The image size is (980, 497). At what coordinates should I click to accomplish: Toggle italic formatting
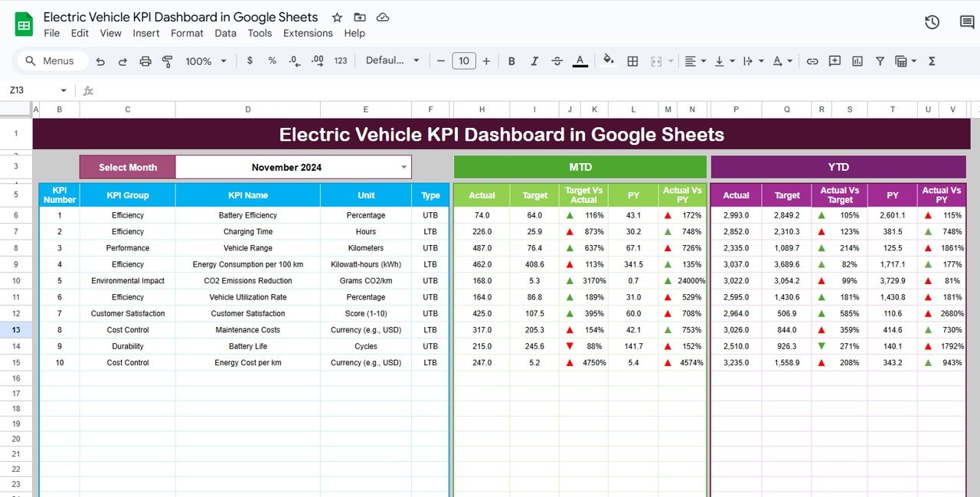(534, 60)
